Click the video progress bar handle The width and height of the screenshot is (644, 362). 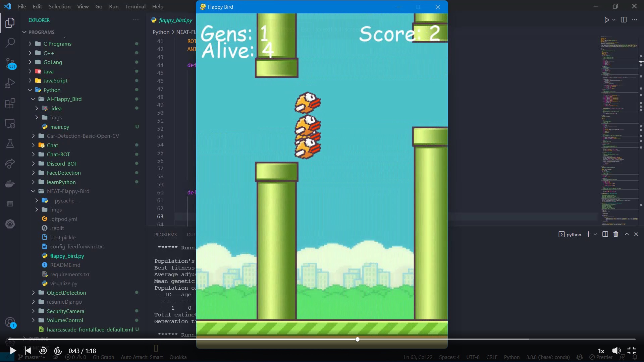[358, 340]
